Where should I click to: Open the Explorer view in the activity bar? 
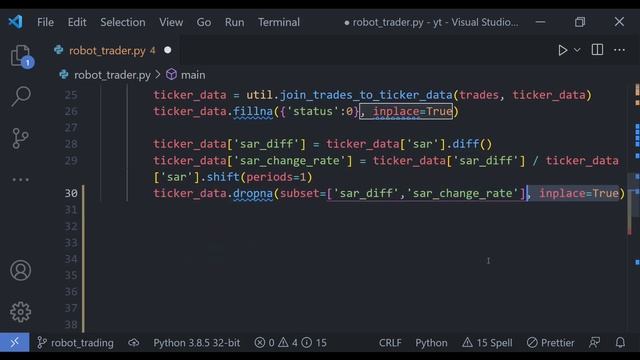pyautogui.click(x=21, y=56)
